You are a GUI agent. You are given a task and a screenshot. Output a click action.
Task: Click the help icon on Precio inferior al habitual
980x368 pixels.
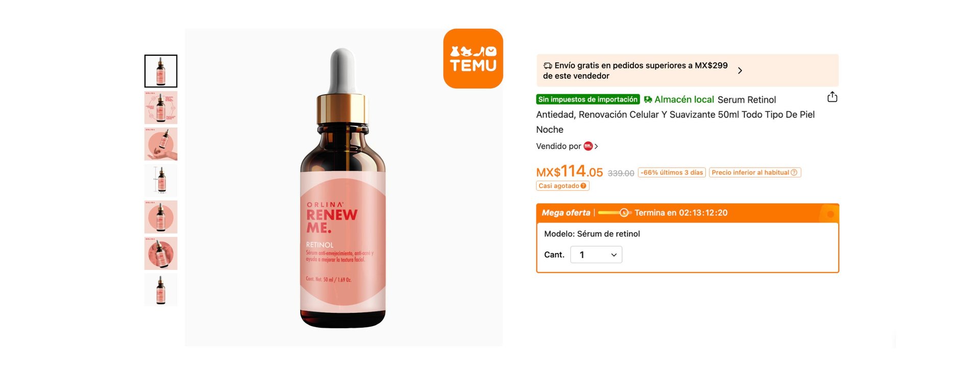coord(794,173)
